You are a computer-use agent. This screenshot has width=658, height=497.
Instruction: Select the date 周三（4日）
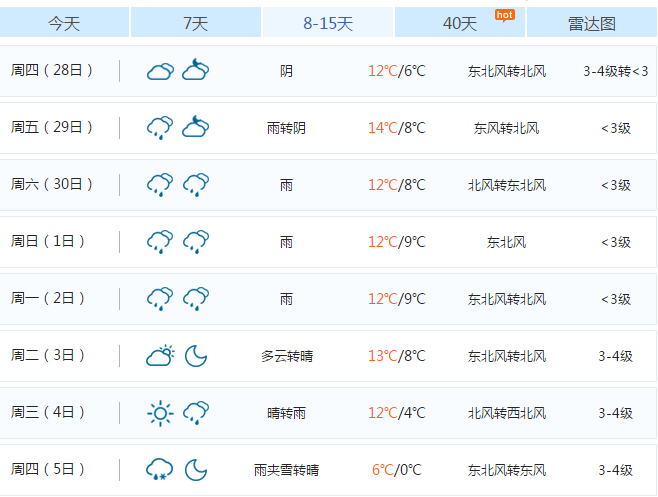pyautogui.click(x=47, y=413)
